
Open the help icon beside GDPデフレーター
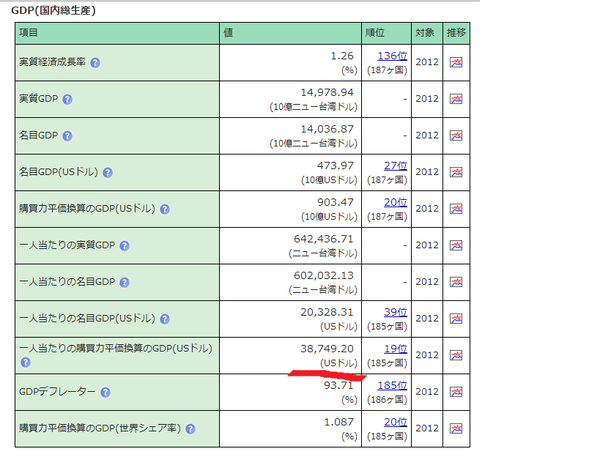click(105, 392)
